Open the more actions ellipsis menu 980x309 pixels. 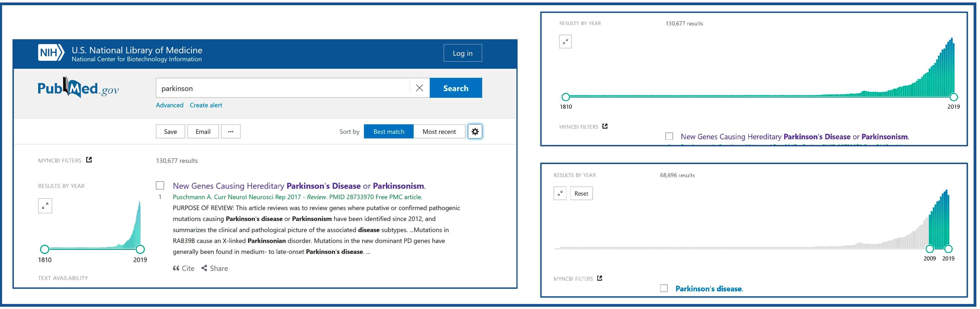(231, 132)
